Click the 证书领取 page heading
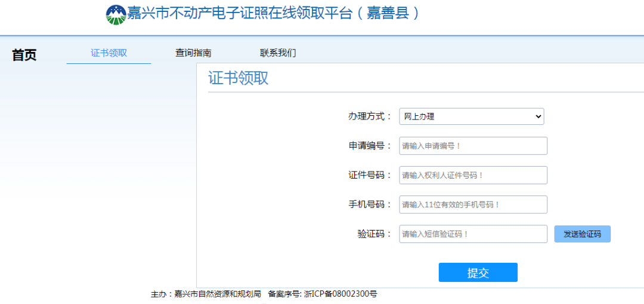Image resolution: width=644 pixels, height=304 pixels. pyautogui.click(x=239, y=78)
